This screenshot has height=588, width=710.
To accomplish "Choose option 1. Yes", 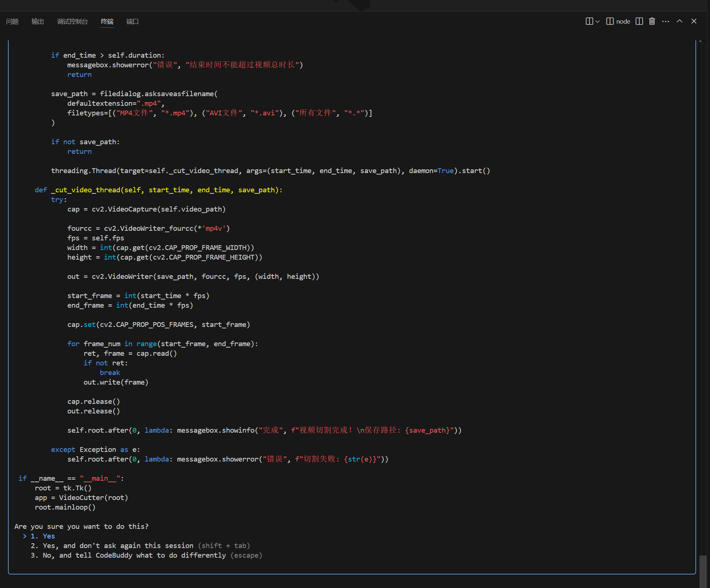I will pyautogui.click(x=43, y=536).
